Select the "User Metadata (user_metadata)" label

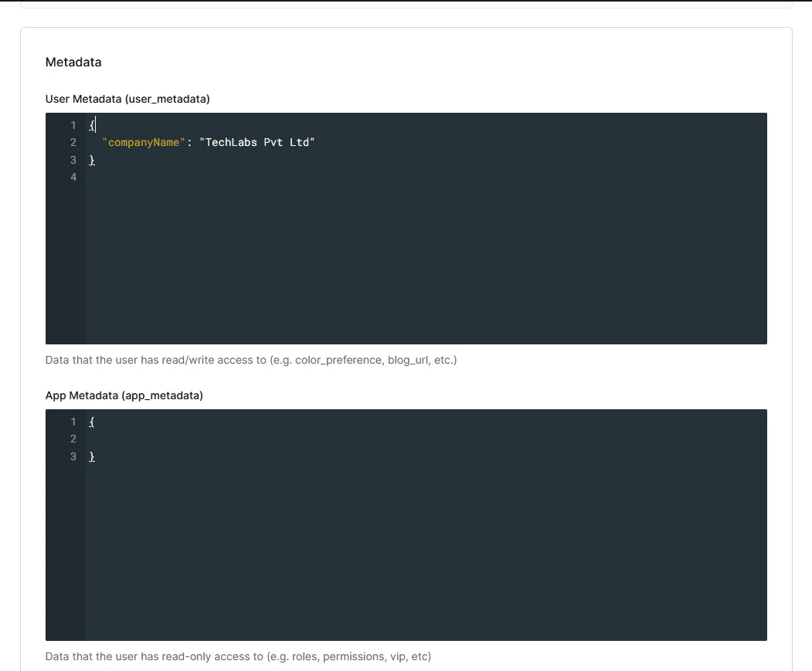(125, 99)
